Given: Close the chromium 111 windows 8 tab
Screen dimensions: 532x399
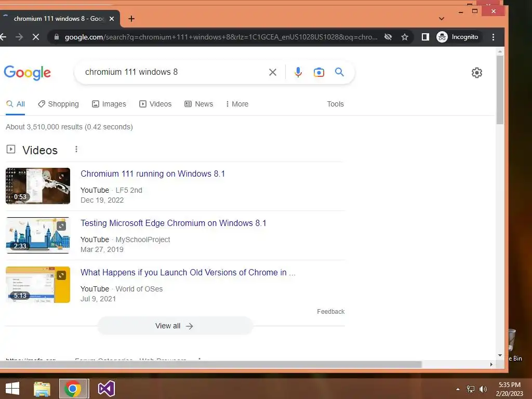Looking at the screenshot, I should coord(112,19).
